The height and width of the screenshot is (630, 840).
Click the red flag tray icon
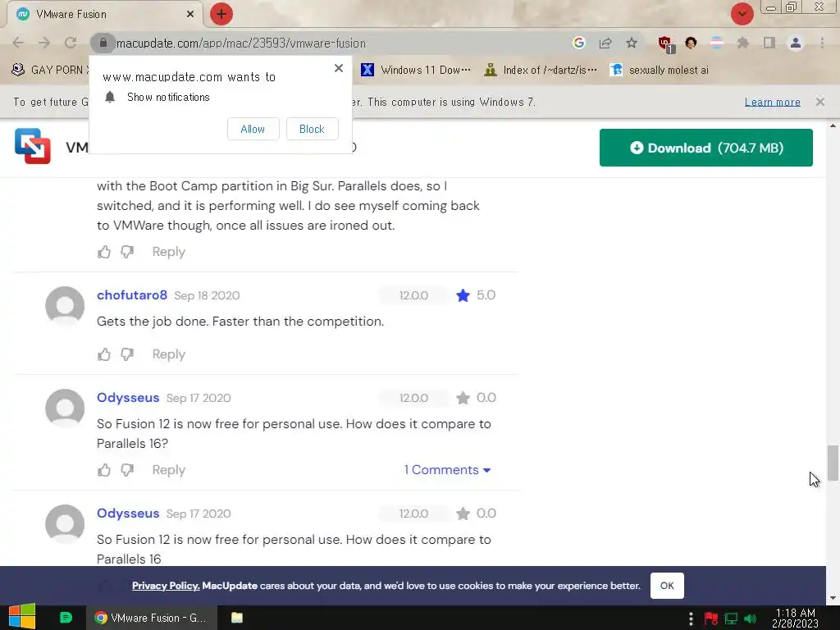711,619
